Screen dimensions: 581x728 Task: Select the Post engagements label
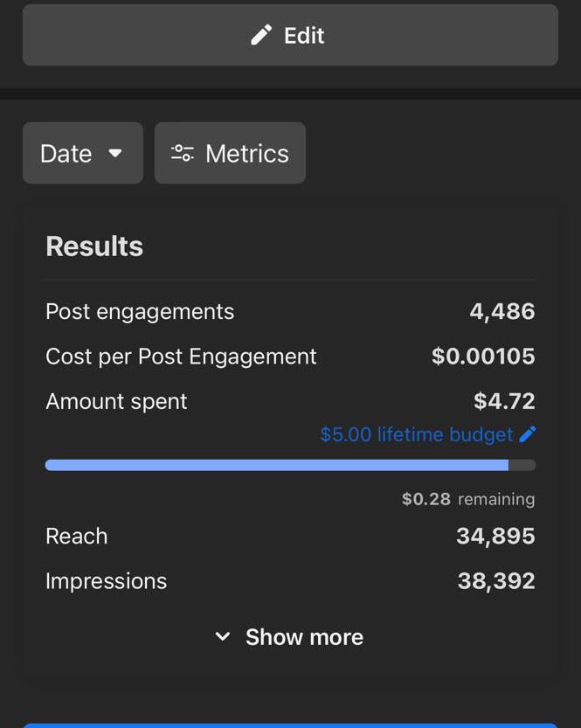(140, 312)
